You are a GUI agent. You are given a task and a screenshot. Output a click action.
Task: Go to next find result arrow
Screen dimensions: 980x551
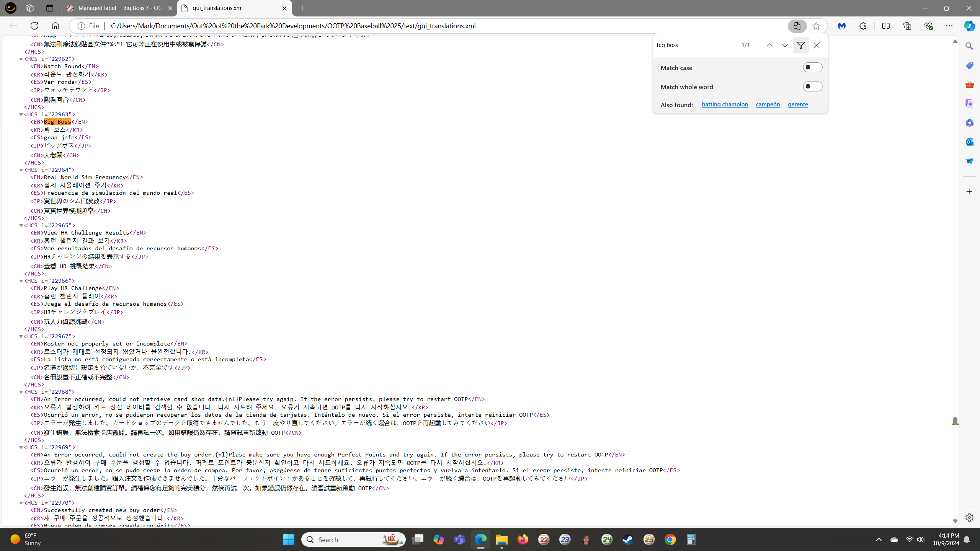(785, 45)
